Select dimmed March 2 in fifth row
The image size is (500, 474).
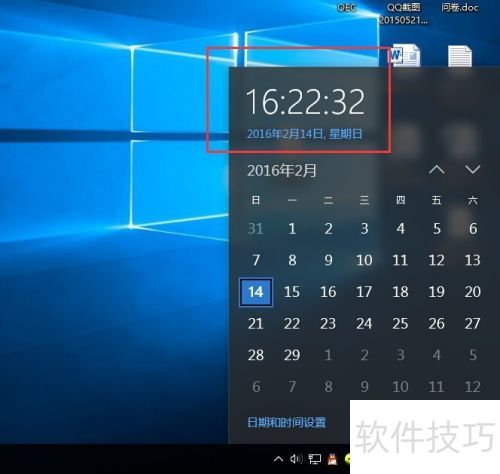(364, 355)
